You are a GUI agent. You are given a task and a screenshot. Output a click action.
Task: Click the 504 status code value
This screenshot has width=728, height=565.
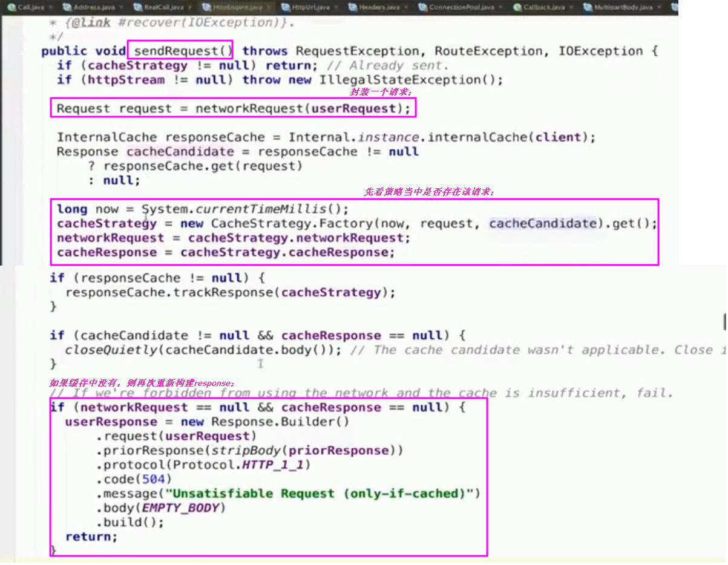[x=152, y=480]
